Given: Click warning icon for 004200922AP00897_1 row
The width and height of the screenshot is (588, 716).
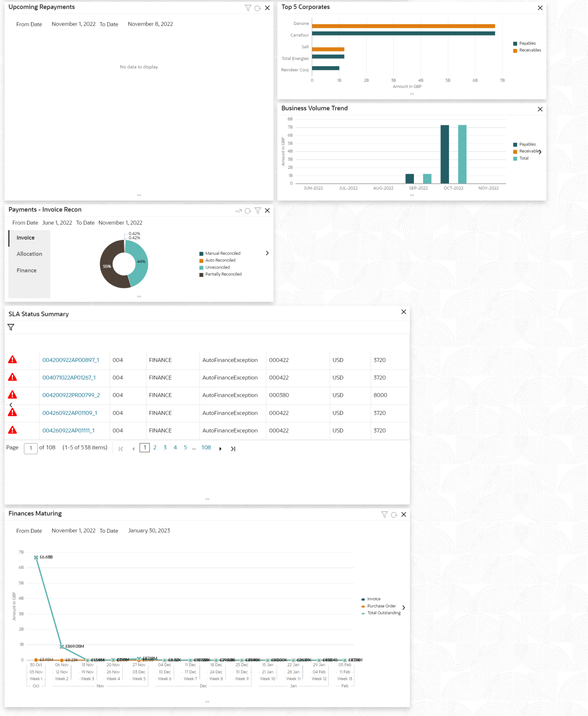Looking at the screenshot, I should pos(13,359).
